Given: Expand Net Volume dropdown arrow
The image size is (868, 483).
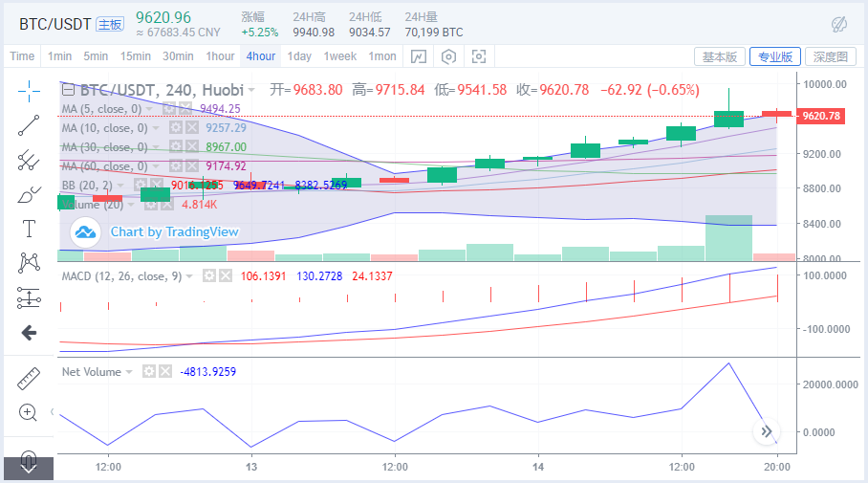Looking at the screenshot, I should 129,372.
